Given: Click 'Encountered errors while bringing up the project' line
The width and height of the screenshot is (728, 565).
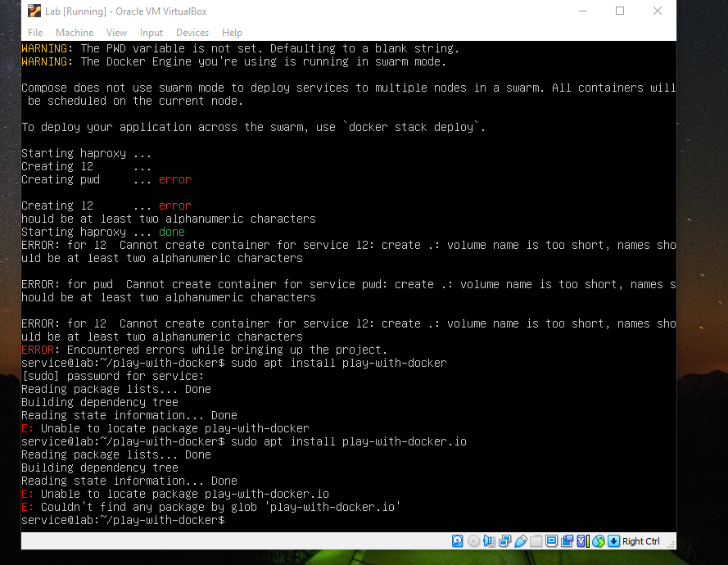Looking at the screenshot, I should tap(204, 350).
